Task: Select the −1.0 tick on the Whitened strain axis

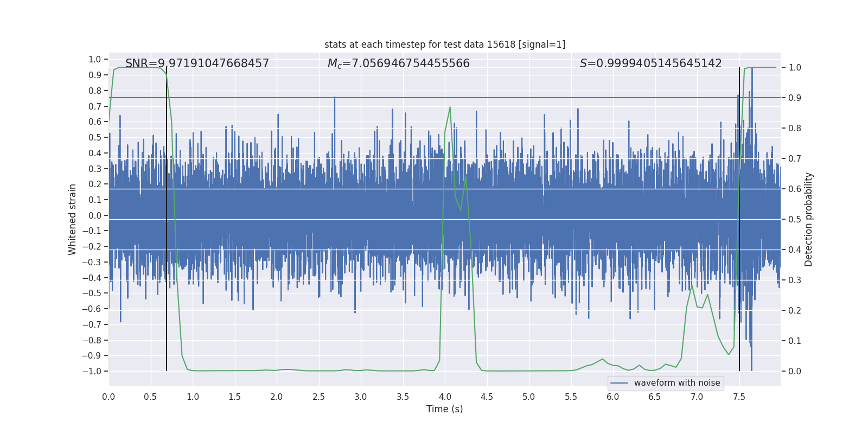Action: (x=92, y=371)
